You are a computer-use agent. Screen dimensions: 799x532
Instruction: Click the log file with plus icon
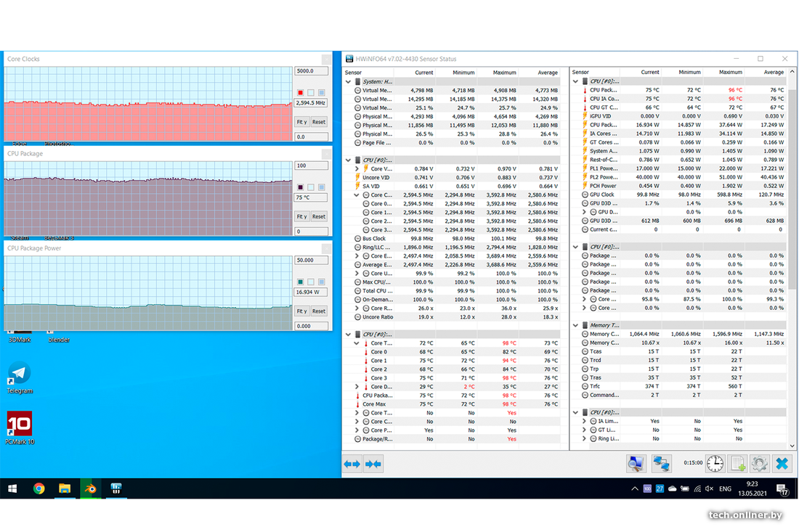tap(738, 463)
